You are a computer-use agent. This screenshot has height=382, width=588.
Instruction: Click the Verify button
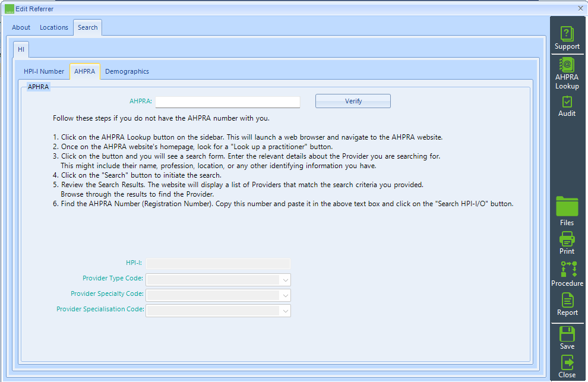click(353, 101)
